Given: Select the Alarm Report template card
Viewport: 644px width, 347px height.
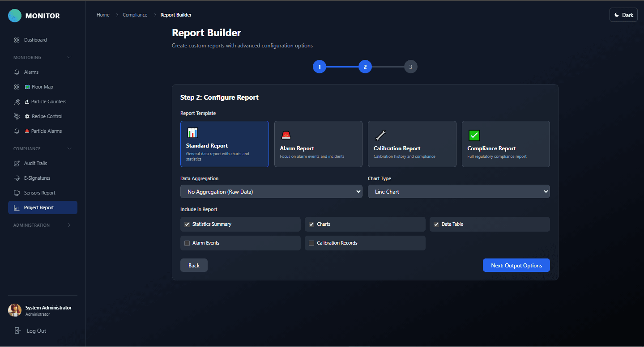Looking at the screenshot, I should (x=318, y=144).
